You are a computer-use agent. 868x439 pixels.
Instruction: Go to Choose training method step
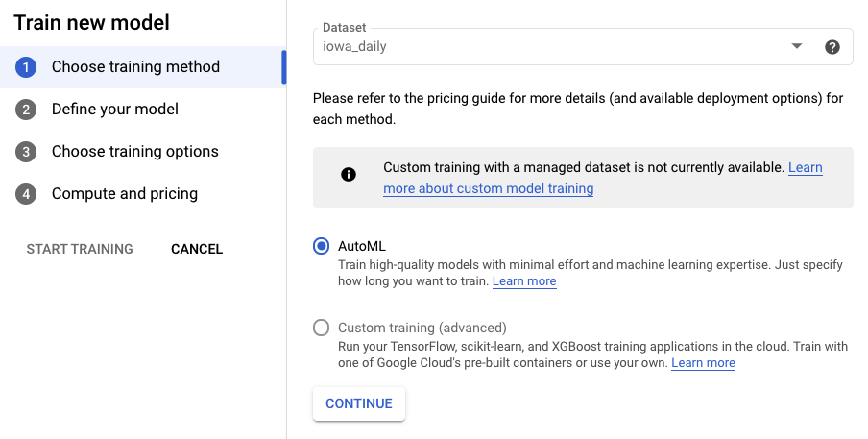(x=135, y=67)
